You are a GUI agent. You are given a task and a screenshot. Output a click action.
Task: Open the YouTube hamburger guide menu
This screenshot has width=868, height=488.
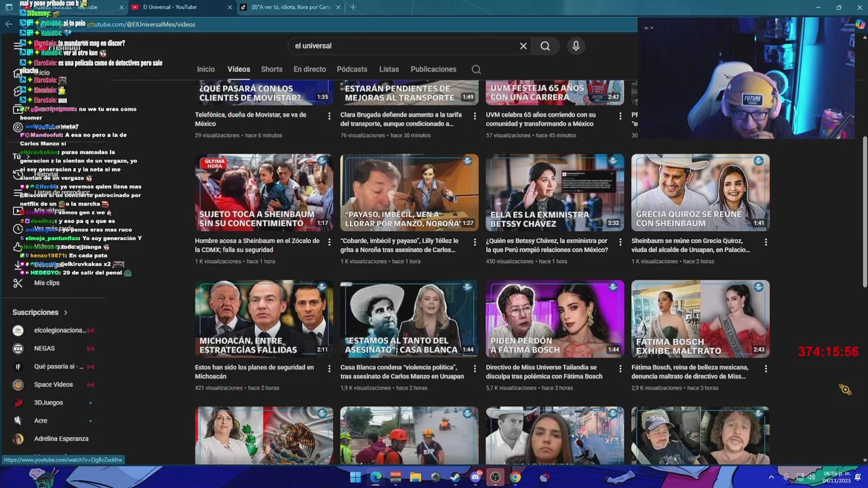click(x=18, y=46)
